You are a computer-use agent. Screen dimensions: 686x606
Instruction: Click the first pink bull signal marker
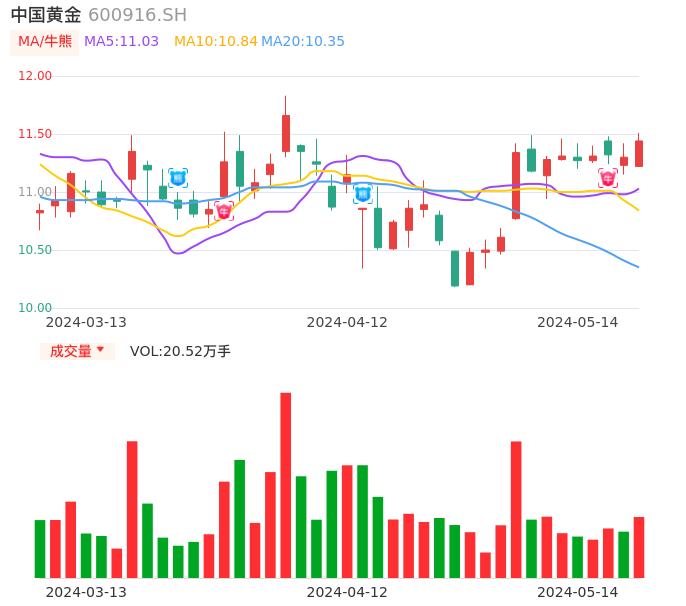224,211
